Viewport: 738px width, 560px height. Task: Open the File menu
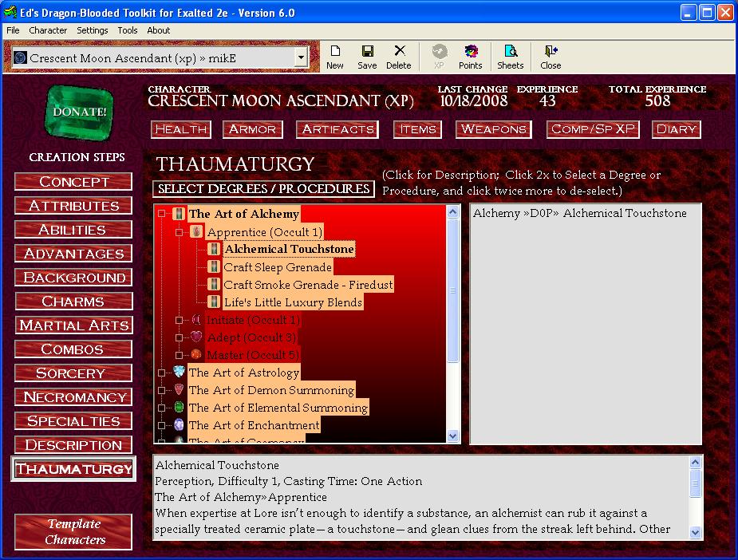pos(13,30)
